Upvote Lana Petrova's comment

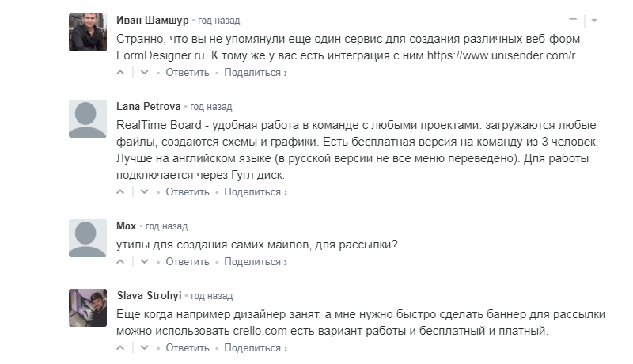[x=120, y=192]
